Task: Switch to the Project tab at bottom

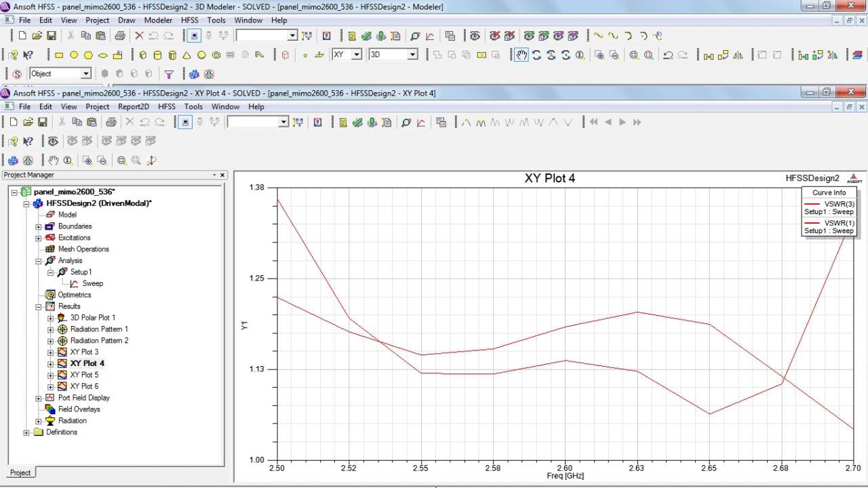Action: 20,472
